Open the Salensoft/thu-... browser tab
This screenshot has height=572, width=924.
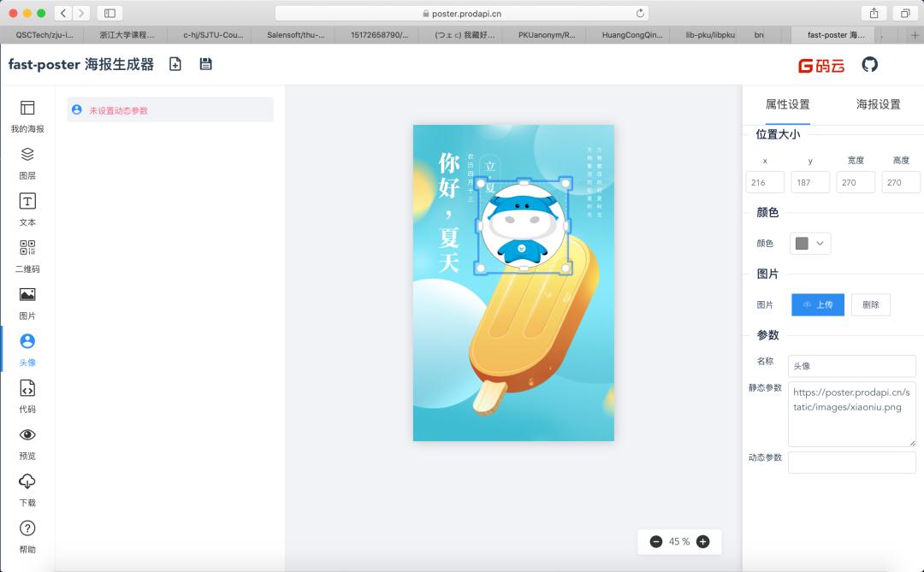pyautogui.click(x=295, y=35)
